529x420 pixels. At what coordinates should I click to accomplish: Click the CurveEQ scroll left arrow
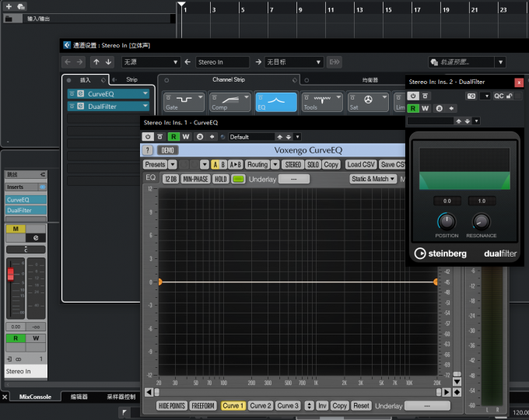pos(149,392)
